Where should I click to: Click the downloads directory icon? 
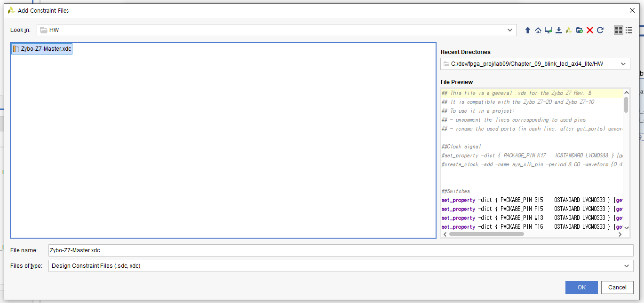558,30
